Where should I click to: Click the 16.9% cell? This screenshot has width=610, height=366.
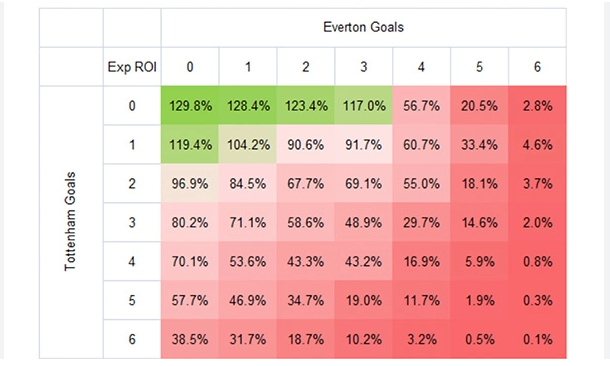pyautogui.click(x=421, y=261)
